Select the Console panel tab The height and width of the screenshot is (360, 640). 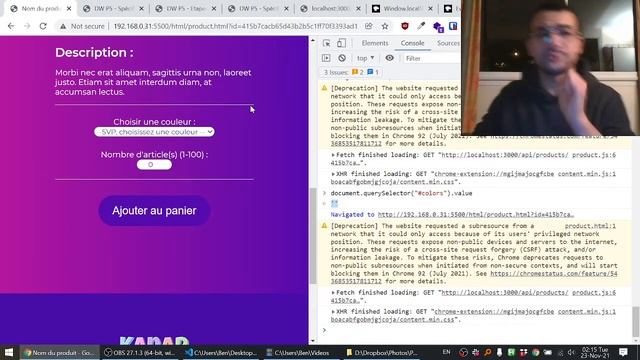pos(412,43)
